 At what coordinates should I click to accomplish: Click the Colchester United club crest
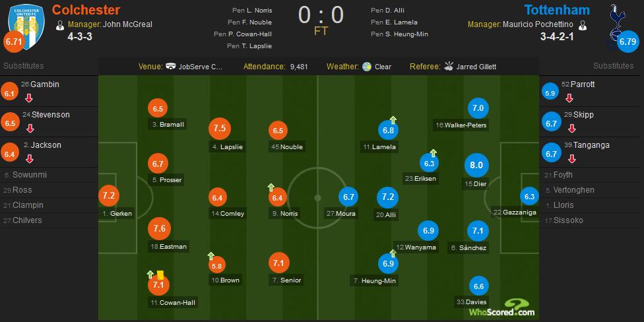click(x=26, y=26)
